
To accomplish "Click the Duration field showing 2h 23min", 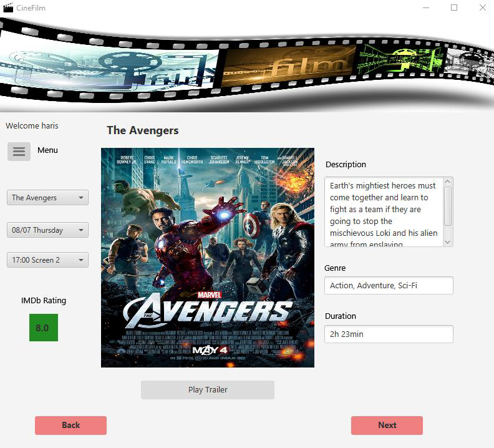I will [389, 334].
